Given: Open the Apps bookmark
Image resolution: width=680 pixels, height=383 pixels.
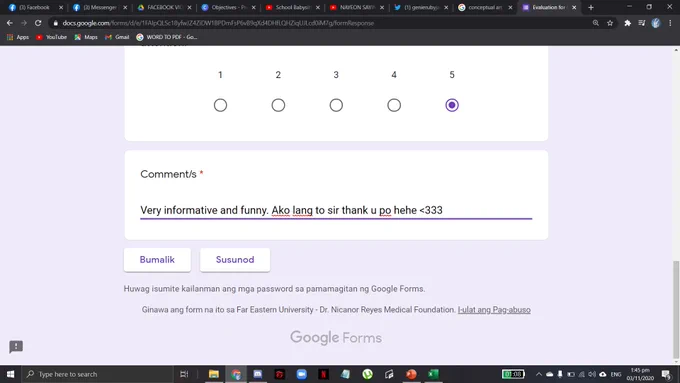Looking at the screenshot, I should [x=18, y=37].
